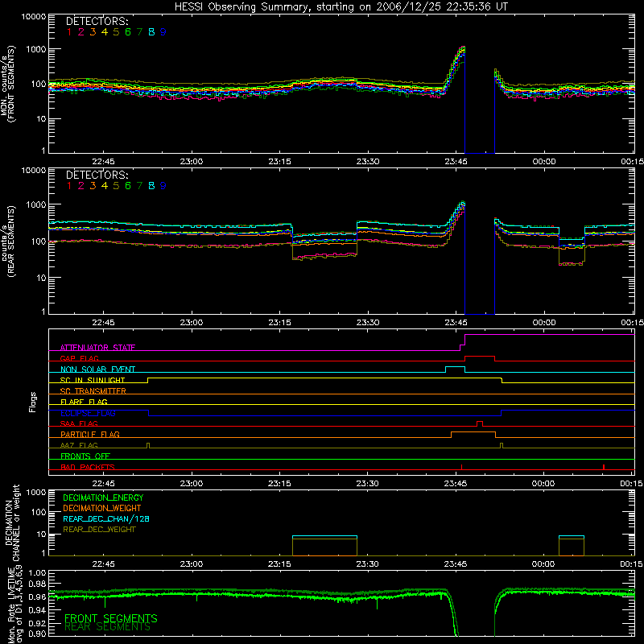This screenshot has width=644, height=644.
Task: Click the REAR SEGMENTS livetime legend label
Action: (108, 627)
